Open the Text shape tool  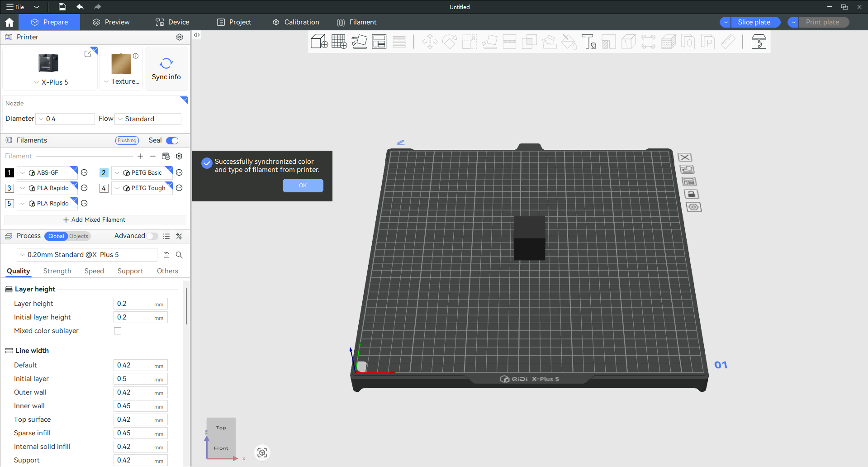pyautogui.click(x=589, y=42)
